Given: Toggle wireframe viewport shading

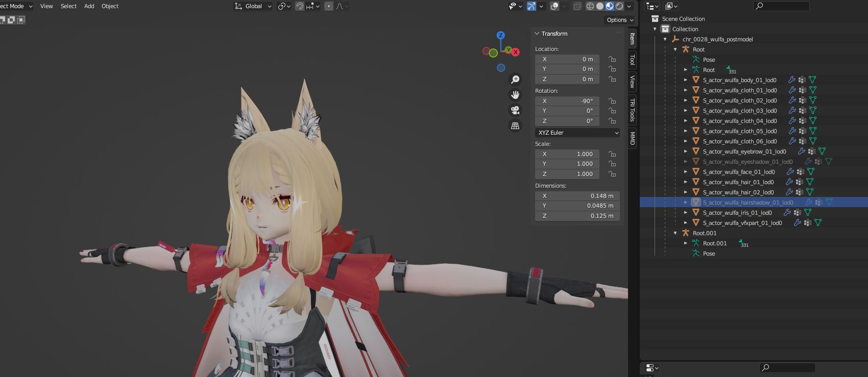Looking at the screenshot, I should pyautogui.click(x=590, y=6).
